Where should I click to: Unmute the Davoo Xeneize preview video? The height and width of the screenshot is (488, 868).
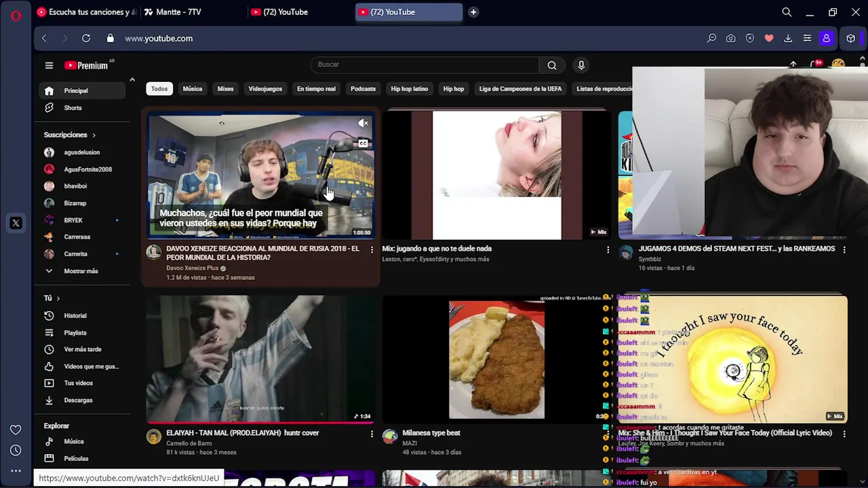coord(363,123)
